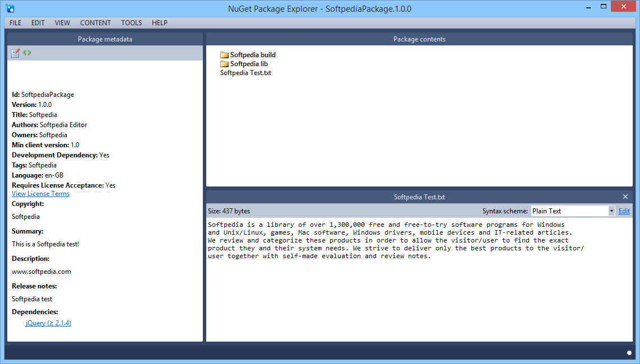Click the Owners: Softpedia text

coord(40,135)
